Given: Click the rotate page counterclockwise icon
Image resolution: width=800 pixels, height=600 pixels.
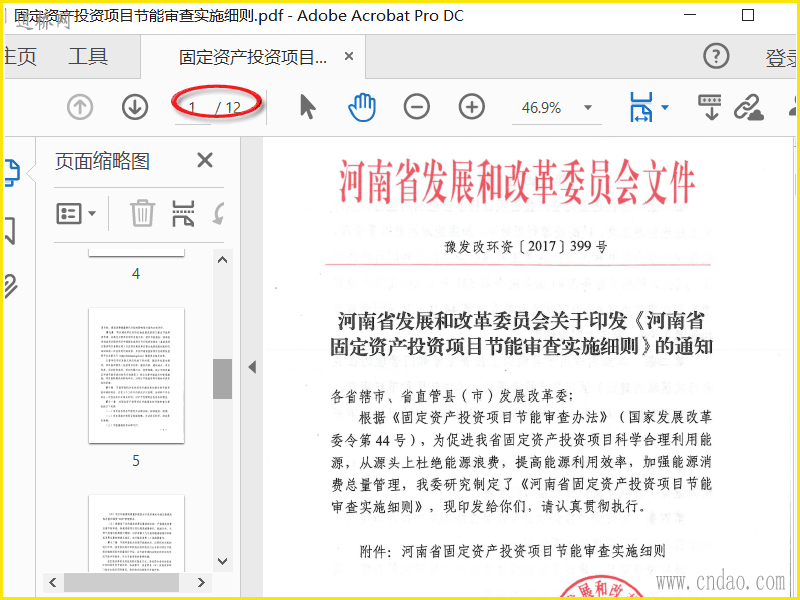Looking at the screenshot, I should tap(218, 213).
